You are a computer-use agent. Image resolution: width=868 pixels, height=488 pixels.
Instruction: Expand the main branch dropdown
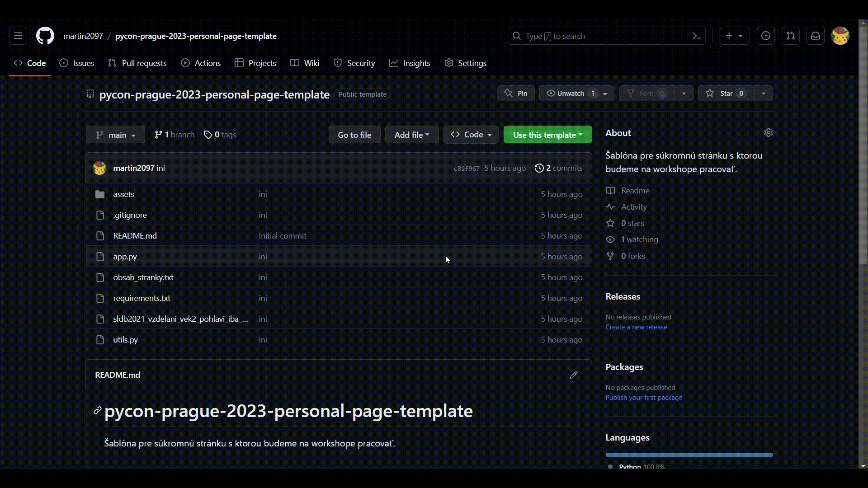[115, 135]
